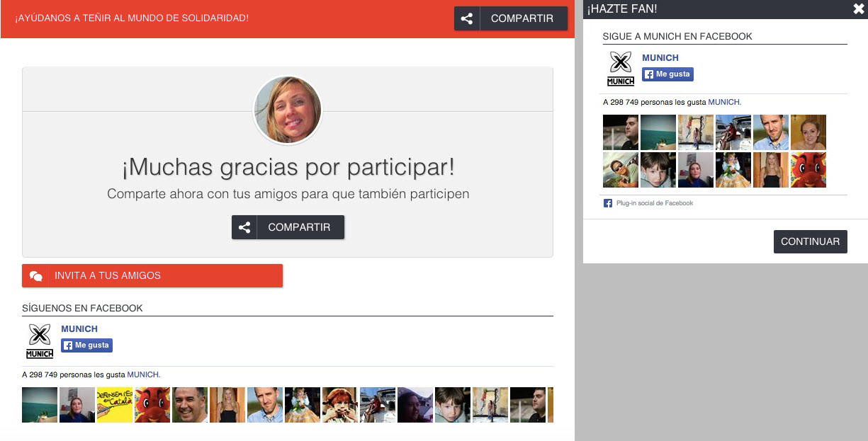Open the MUNICH page link under SÍGUENOS EN FACEBOOK
868x441 pixels.
[79, 328]
